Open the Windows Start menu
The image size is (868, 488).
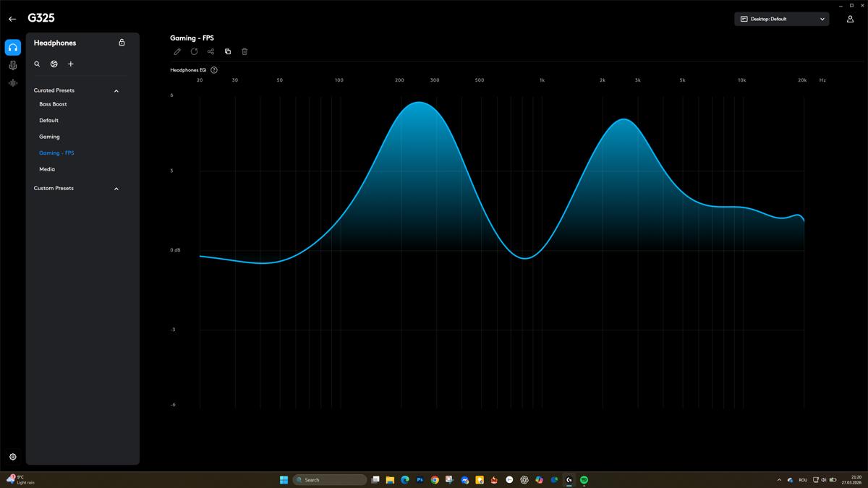click(x=284, y=479)
